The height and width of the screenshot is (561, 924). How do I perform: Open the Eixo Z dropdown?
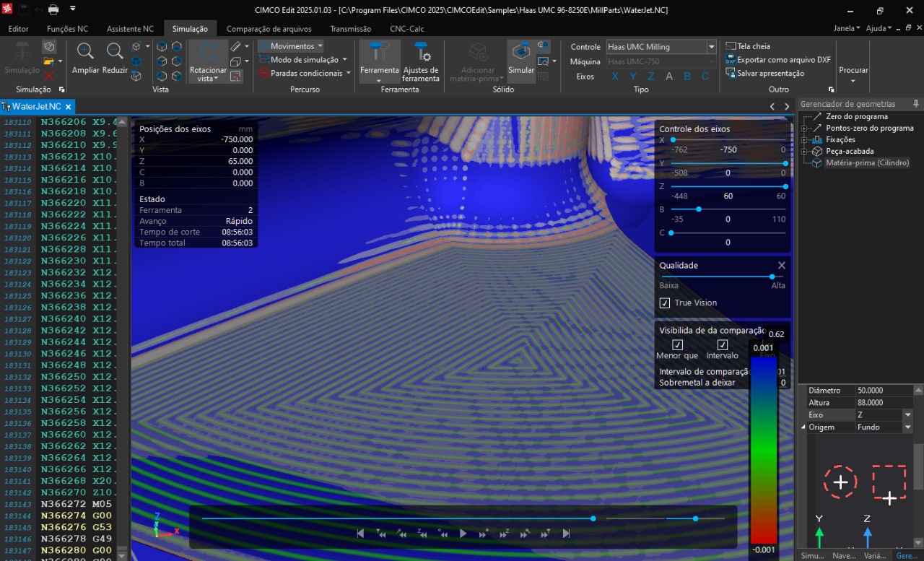907,415
